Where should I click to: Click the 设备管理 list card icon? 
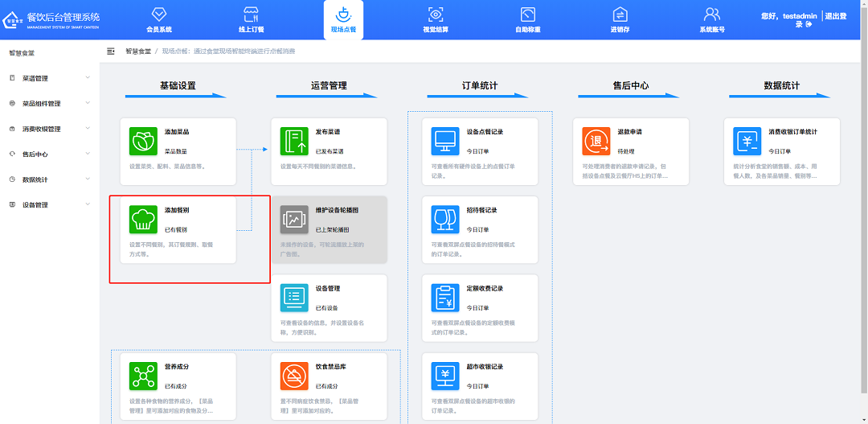[x=294, y=298]
